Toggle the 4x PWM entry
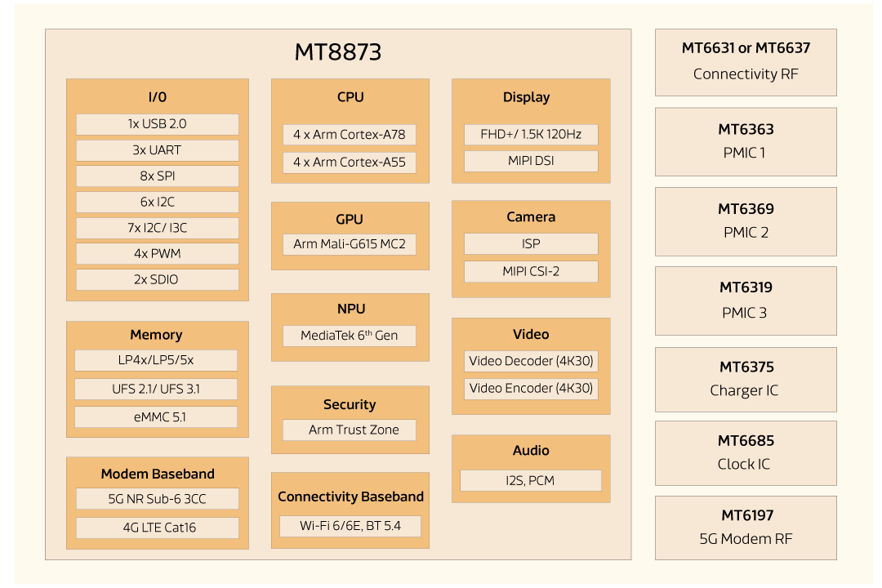The image size is (882, 588). click(x=156, y=253)
